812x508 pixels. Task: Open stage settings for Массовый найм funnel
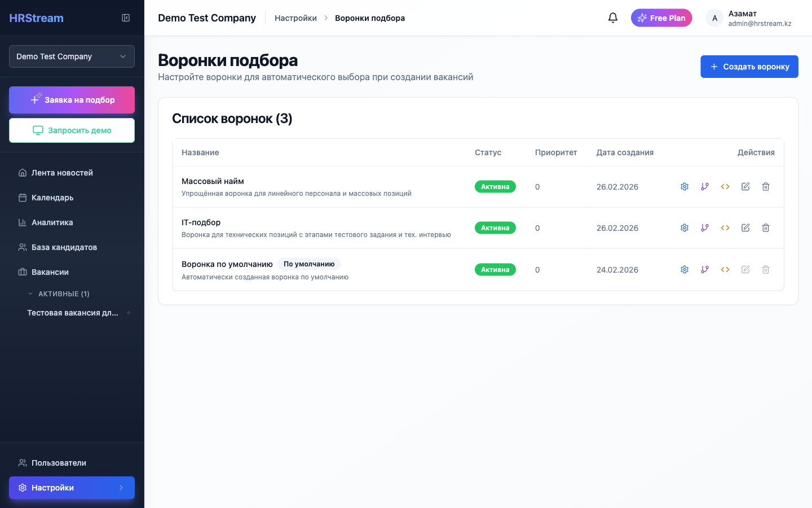pos(684,186)
